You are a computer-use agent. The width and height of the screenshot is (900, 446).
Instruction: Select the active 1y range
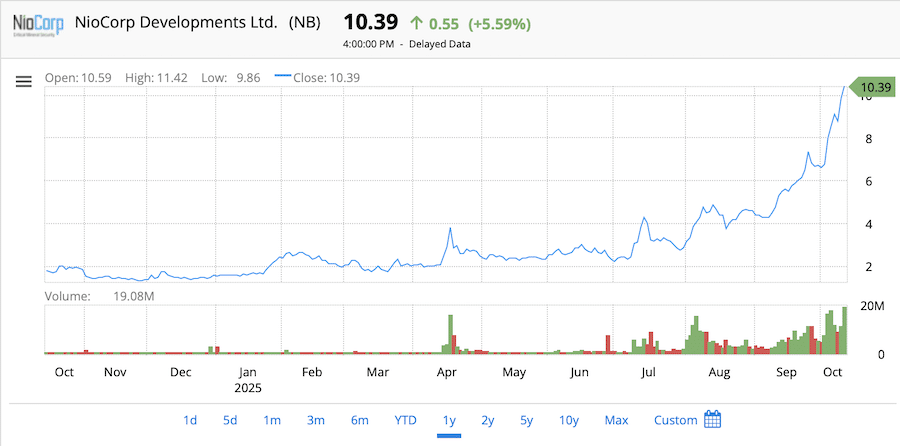pyautogui.click(x=449, y=420)
